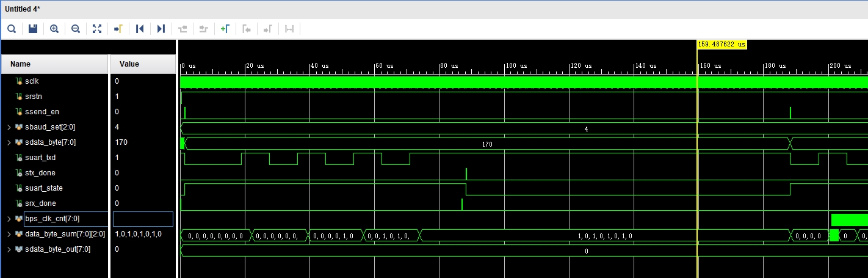
Task: Expand the sdata_byte[7:0] bus
Action: pos(9,142)
